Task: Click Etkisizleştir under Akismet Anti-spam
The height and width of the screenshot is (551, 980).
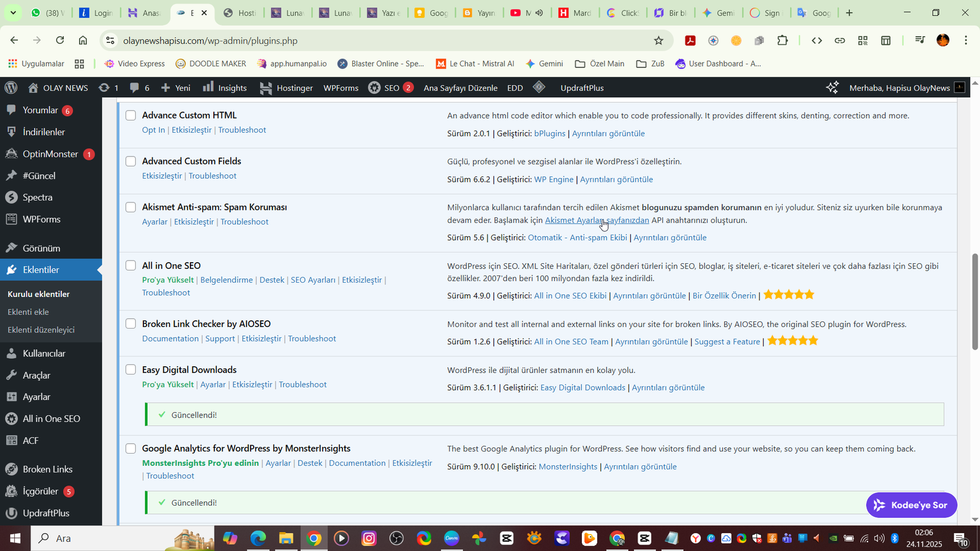Action: pos(194,222)
